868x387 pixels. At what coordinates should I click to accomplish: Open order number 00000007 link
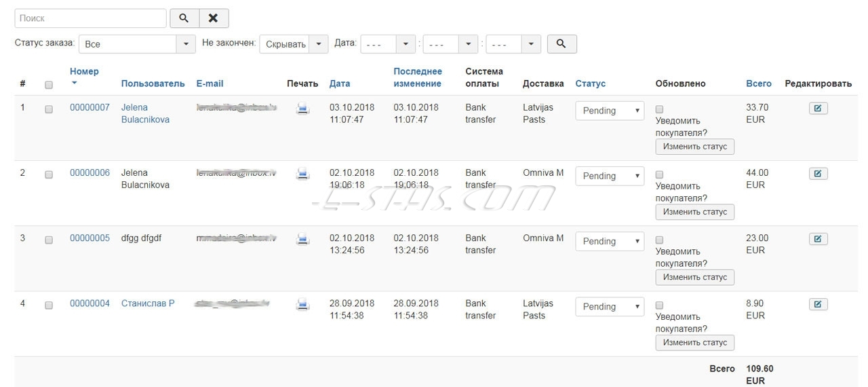click(x=90, y=107)
